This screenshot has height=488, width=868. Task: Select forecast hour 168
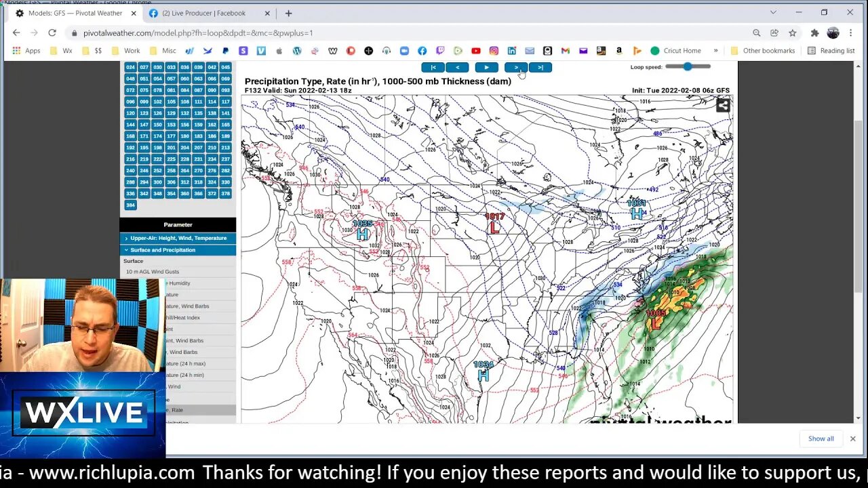(x=130, y=136)
